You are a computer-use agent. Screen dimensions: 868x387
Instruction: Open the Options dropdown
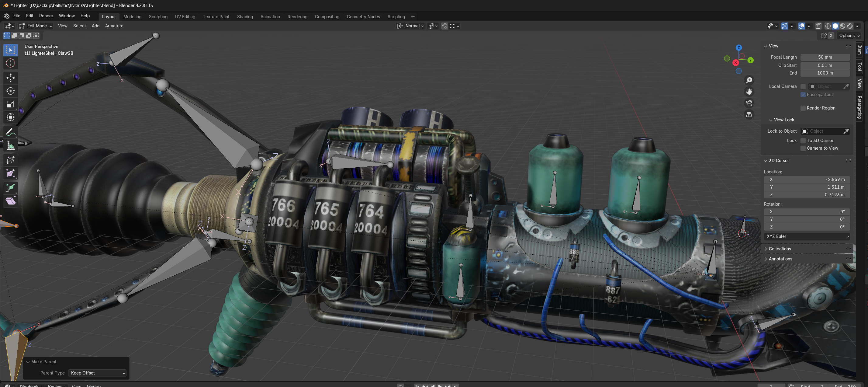(849, 36)
